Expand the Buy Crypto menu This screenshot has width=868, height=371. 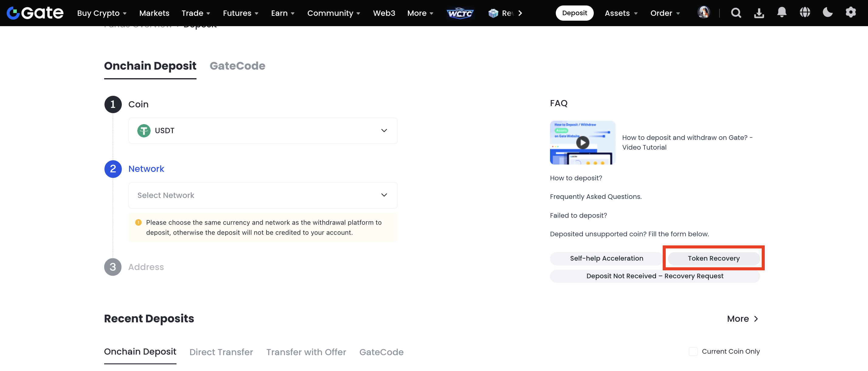coord(101,13)
